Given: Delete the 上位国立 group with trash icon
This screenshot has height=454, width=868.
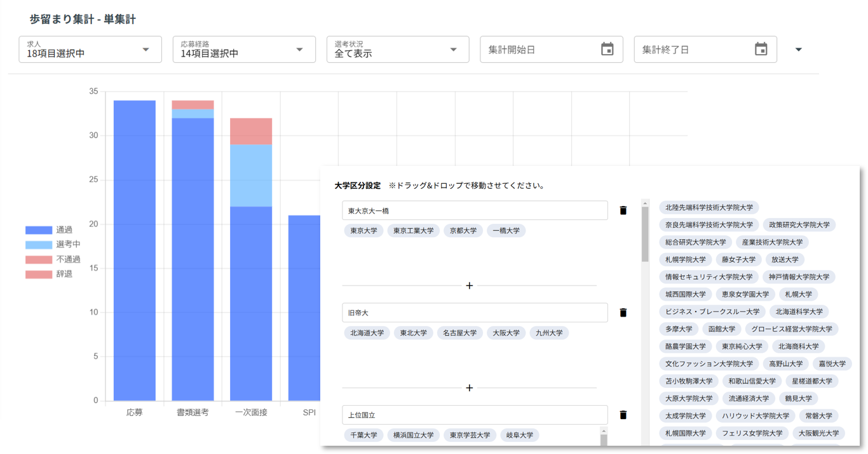Looking at the screenshot, I should tap(623, 415).
